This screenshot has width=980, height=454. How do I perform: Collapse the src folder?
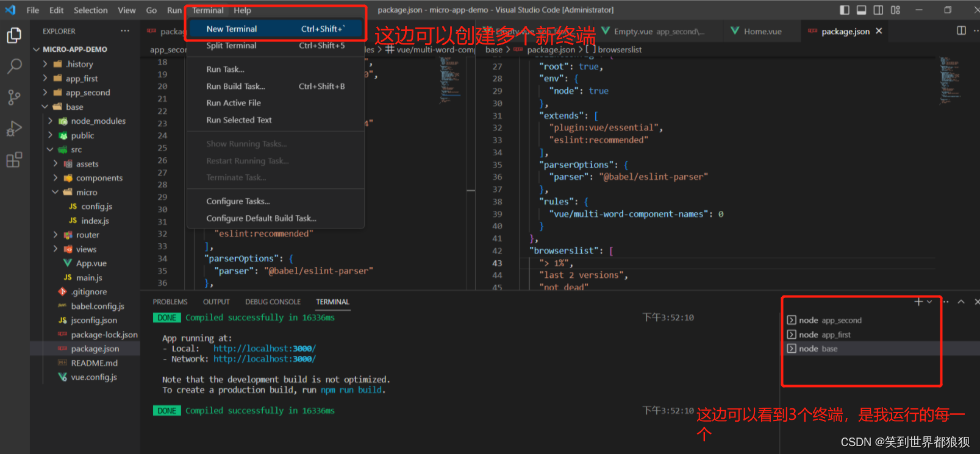coord(85,149)
